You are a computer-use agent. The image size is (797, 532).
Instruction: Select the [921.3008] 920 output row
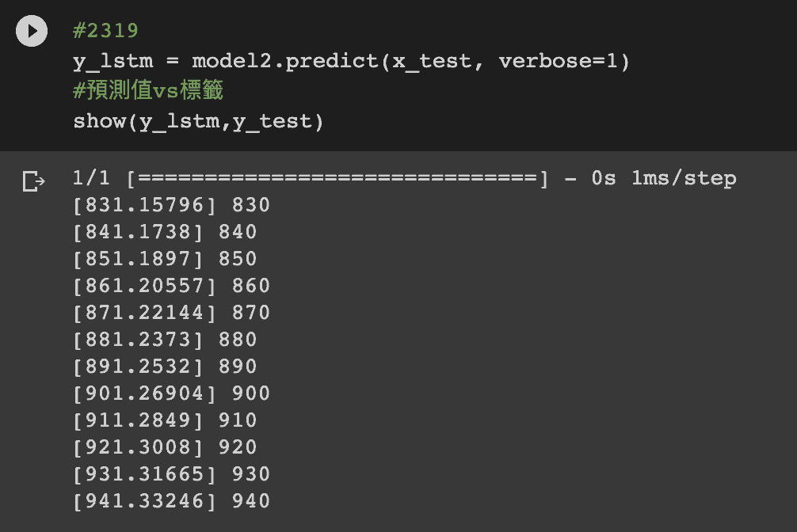(165, 447)
